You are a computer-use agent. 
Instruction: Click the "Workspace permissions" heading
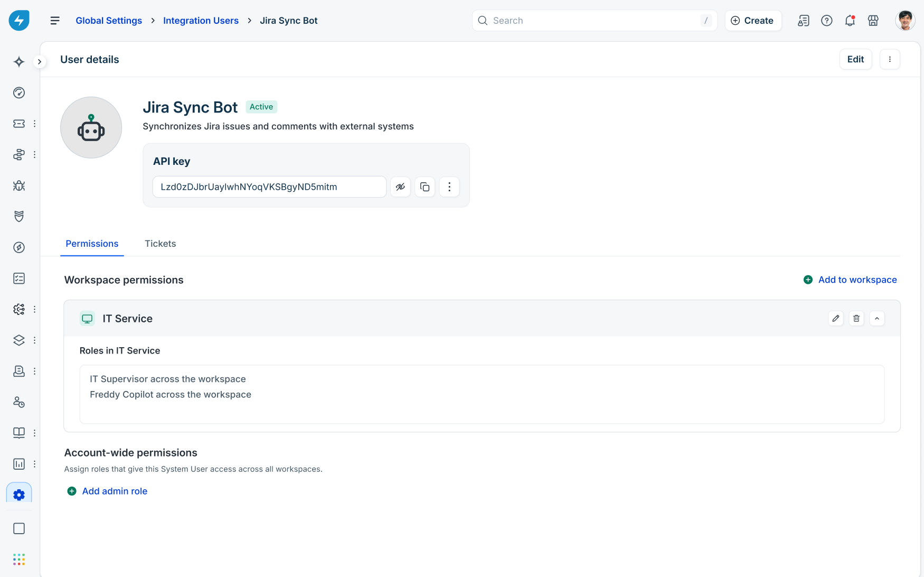click(124, 280)
